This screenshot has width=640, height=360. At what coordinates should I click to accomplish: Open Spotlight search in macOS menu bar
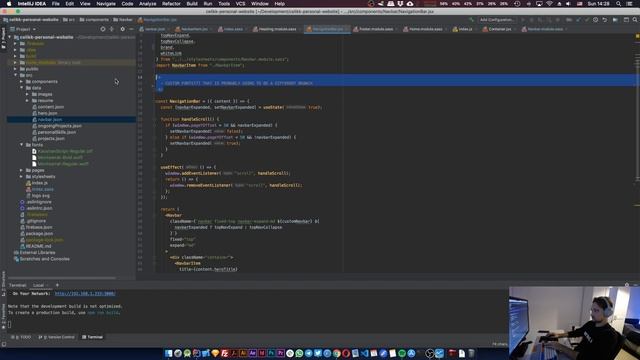point(619,4)
